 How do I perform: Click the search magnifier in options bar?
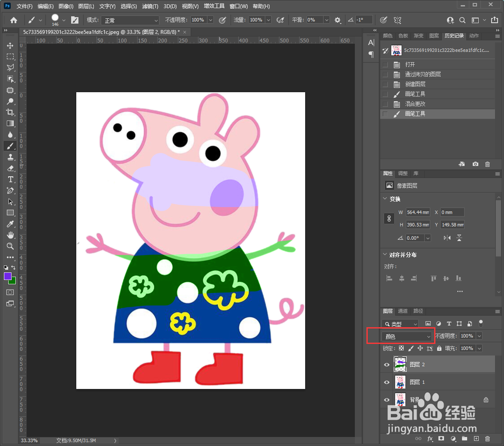pos(462,20)
